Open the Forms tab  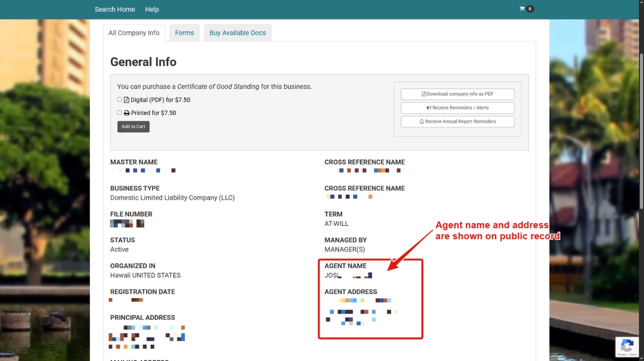pos(184,33)
